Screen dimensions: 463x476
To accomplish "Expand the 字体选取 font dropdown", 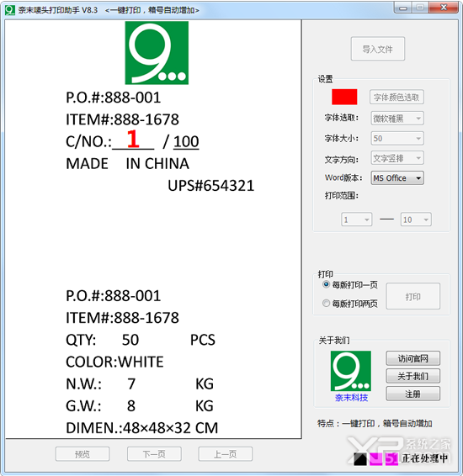I will pyautogui.click(x=397, y=118).
